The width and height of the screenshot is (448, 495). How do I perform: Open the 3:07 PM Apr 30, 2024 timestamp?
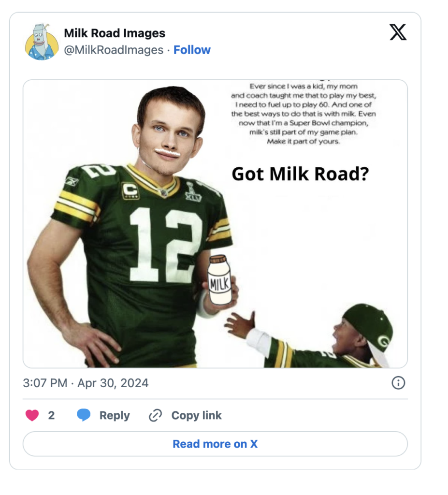(86, 383)
